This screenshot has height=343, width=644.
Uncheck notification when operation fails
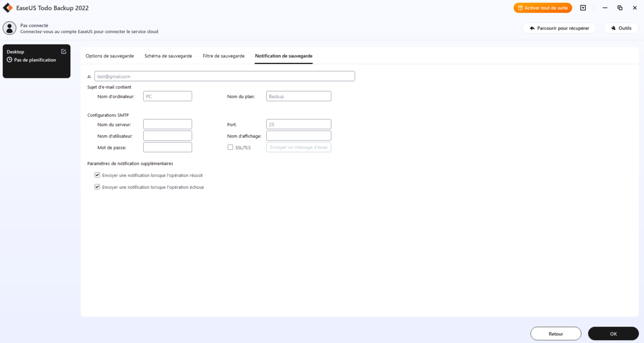click(x=97, y=187)
